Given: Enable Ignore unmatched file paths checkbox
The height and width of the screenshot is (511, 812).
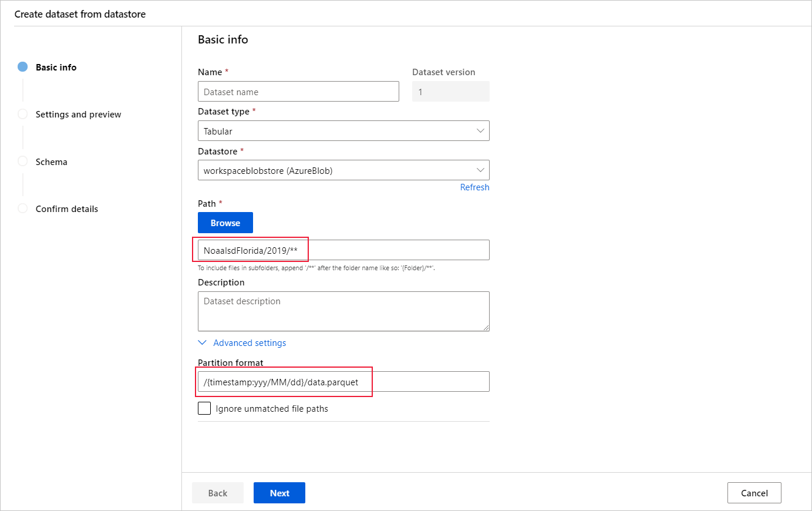Looking at the screenshot, I should coord(204,408).
